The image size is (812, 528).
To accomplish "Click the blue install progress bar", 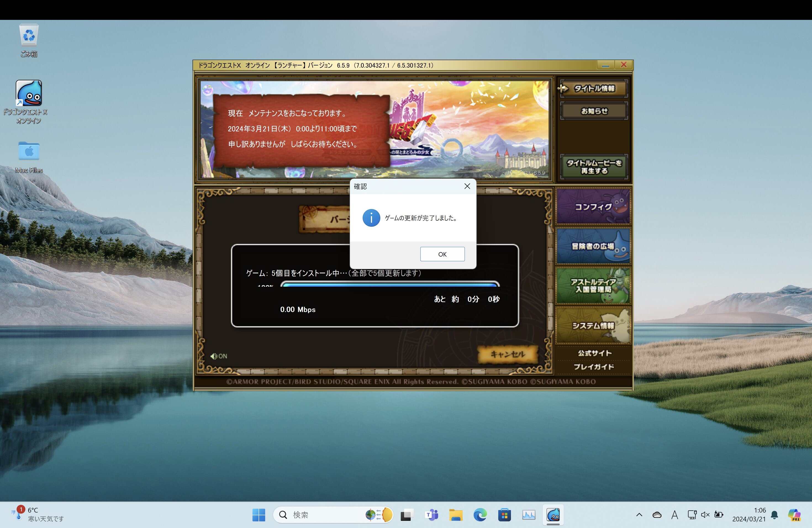I will (x=390, y=284).
